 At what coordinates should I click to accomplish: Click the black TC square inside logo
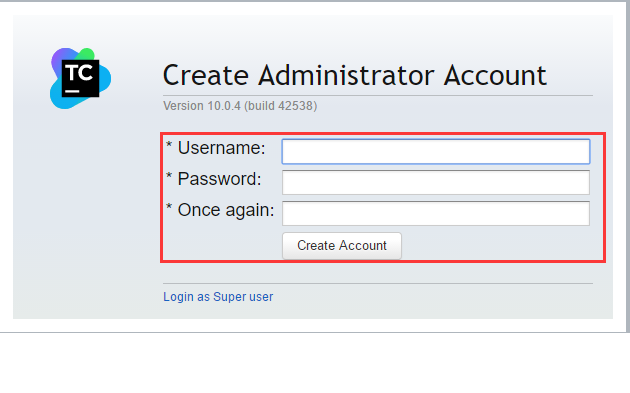pos(80,78)
